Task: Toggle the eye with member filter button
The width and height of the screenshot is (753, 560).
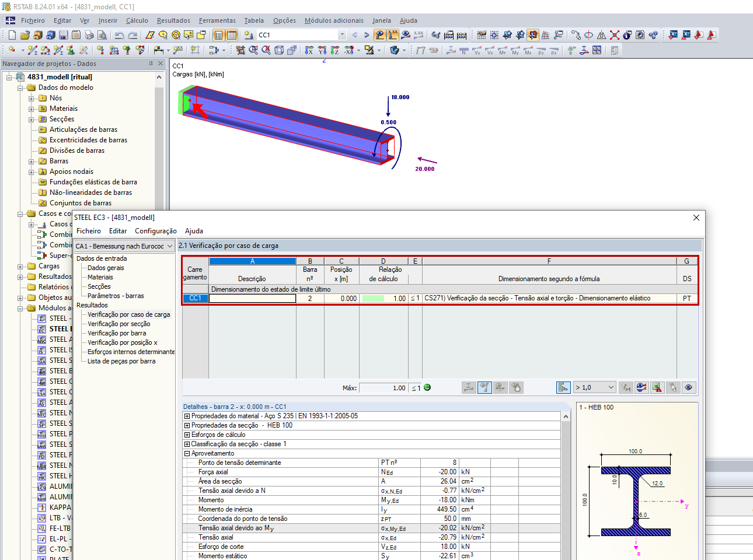Action: 500,387
